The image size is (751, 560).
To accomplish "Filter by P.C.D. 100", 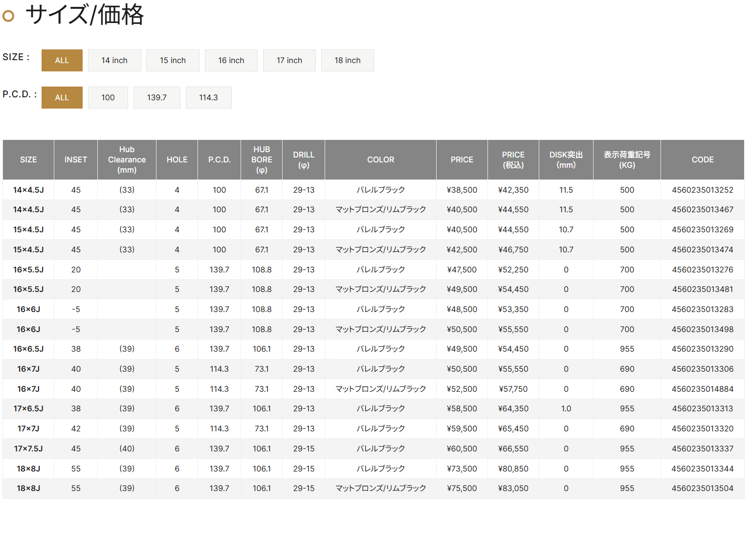I will [x=108, y=97].
